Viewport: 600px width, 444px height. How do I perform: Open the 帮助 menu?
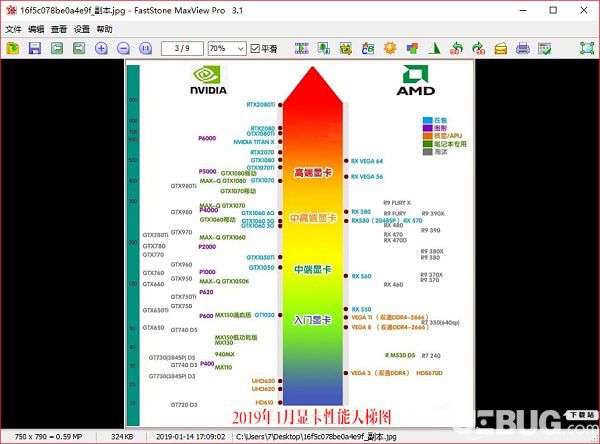104,29
